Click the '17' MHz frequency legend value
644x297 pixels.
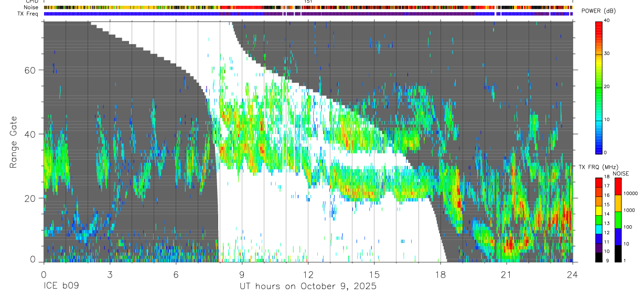coord(608,186)
